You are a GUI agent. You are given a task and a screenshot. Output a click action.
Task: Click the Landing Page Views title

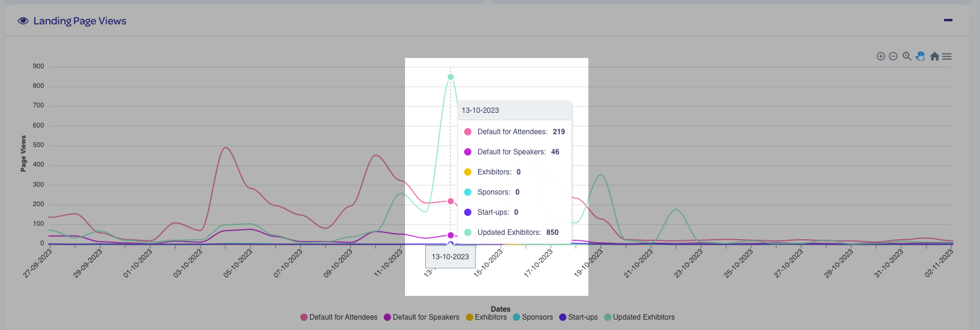click(80, 21)
